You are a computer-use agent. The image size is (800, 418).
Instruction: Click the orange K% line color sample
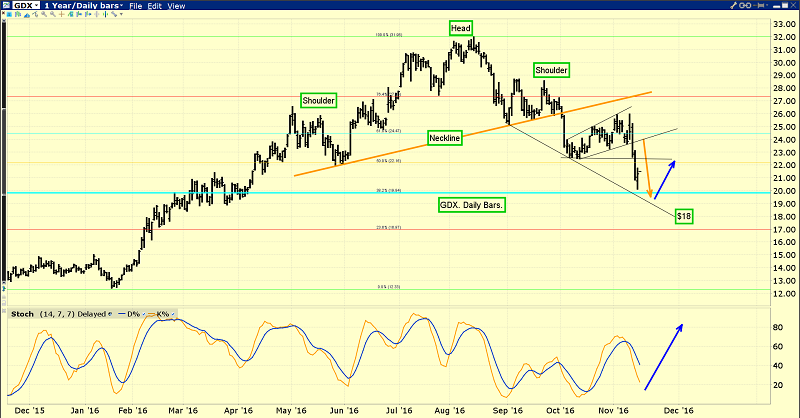(152, 314)
